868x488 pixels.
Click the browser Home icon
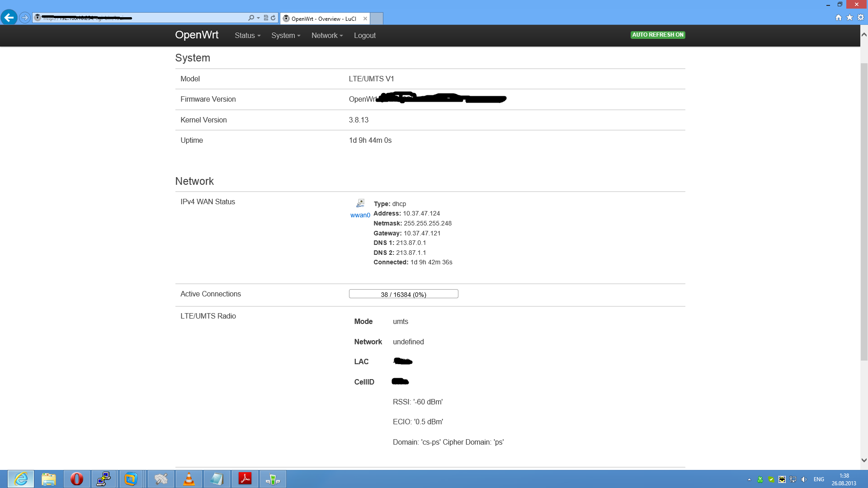pos(839,18)
